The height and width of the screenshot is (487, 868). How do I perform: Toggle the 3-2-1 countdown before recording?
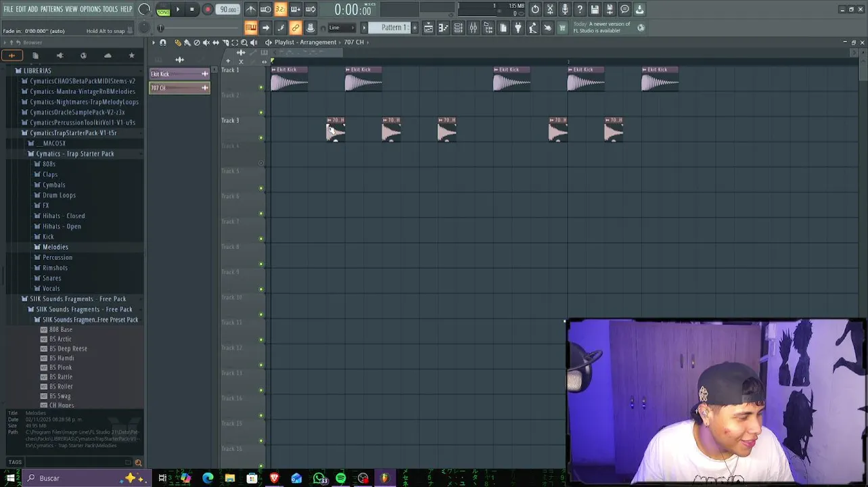coord(281,9)
